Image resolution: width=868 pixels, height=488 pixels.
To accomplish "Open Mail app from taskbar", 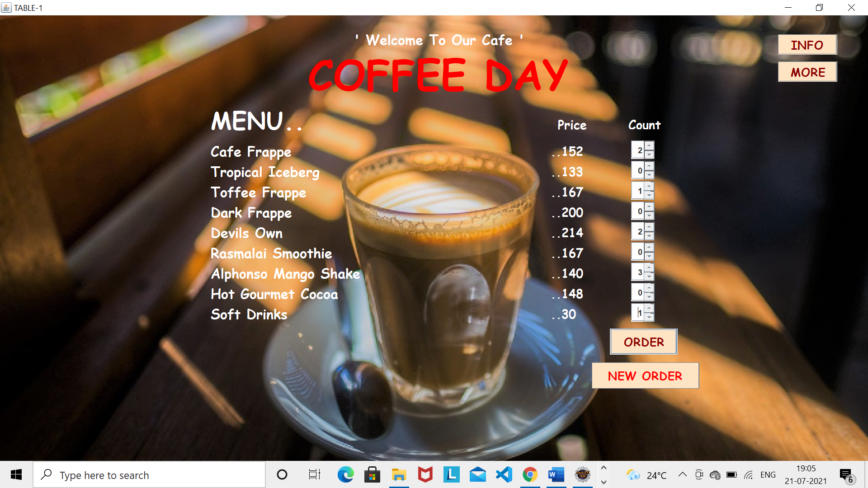I will [x=477, y=474].
